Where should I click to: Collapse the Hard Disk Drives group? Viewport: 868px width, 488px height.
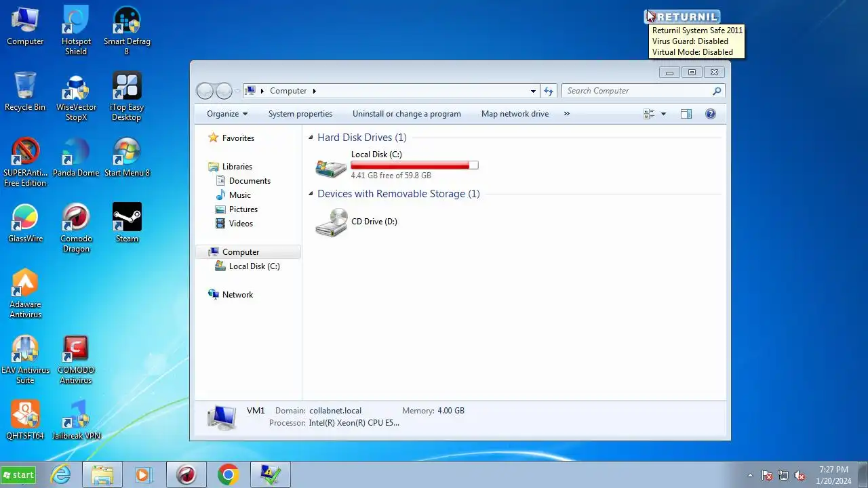(311, 138)
